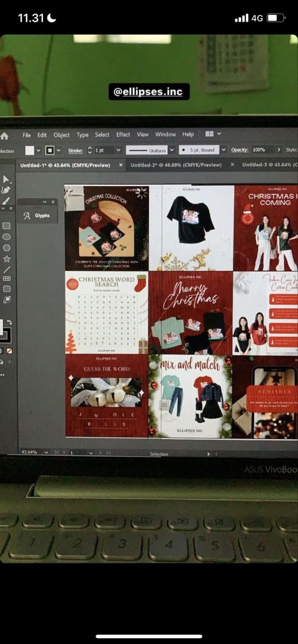
Task: Select the Flare tool
Action: (x=6, y=300)
